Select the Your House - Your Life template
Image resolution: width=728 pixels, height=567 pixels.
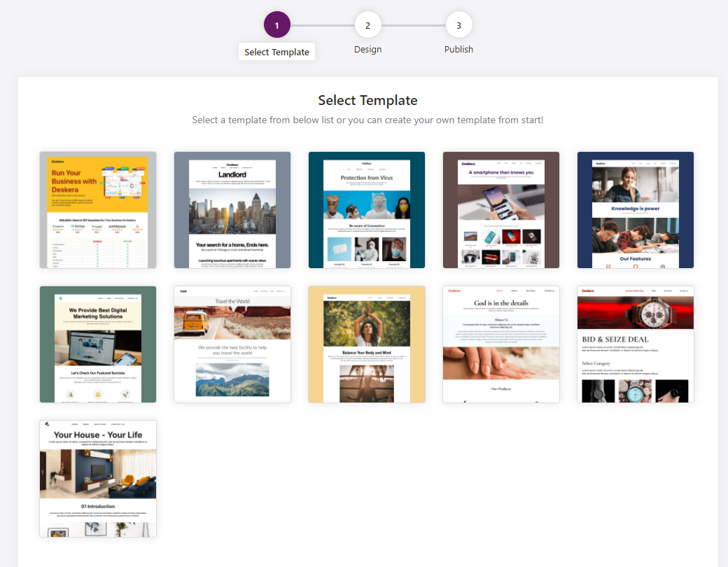(x=98, y=479)
